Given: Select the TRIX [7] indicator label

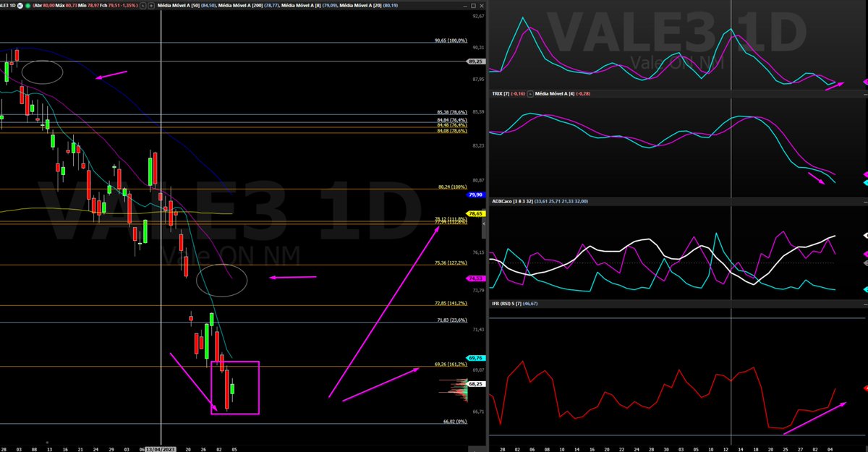Looking at the screenshot, I should tap(501, 93).
